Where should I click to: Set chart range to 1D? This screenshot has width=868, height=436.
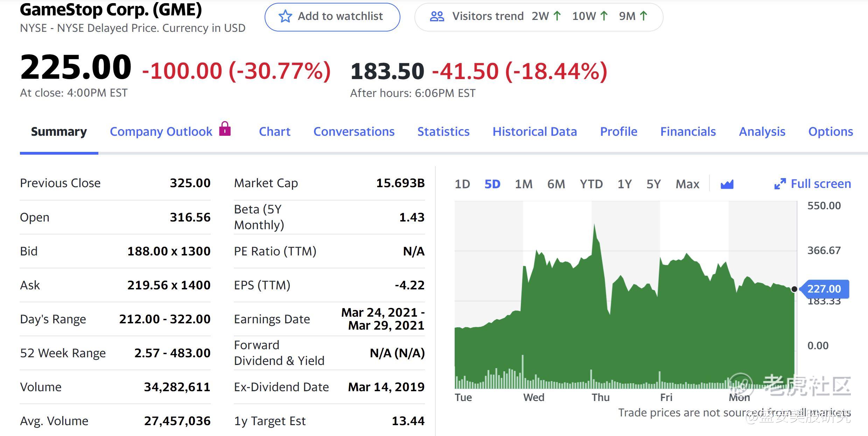click(x=462, y=184)
